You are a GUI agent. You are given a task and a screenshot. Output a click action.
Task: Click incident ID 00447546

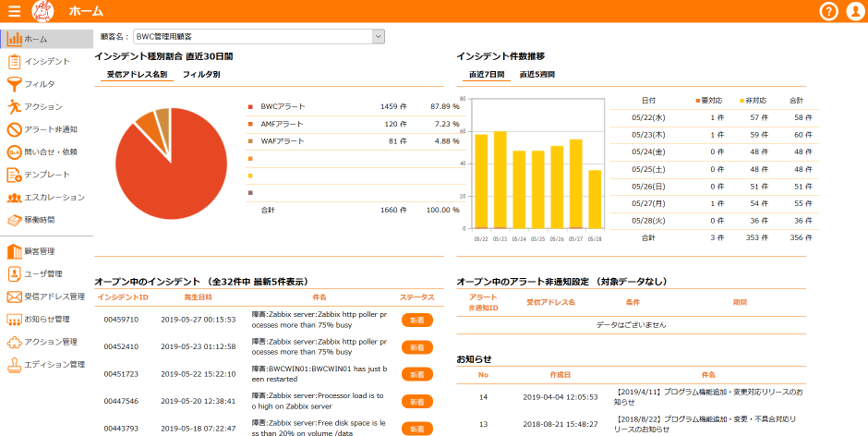point(121,401)
